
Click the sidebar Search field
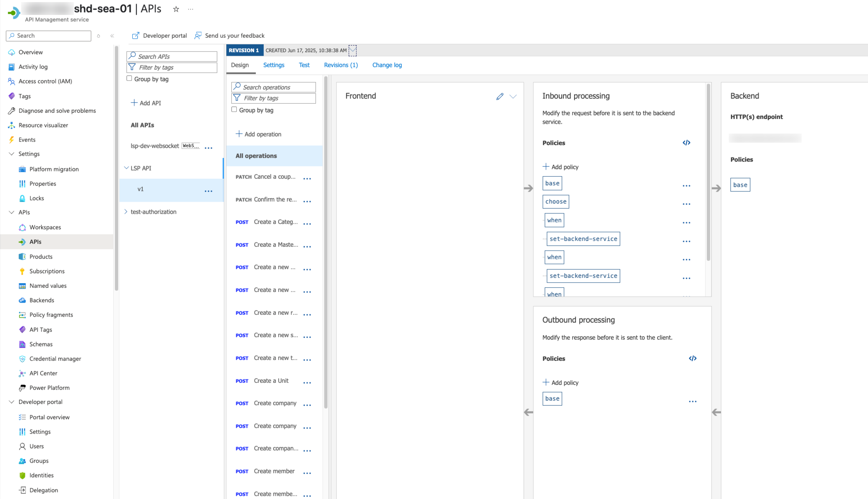[48, 36]
